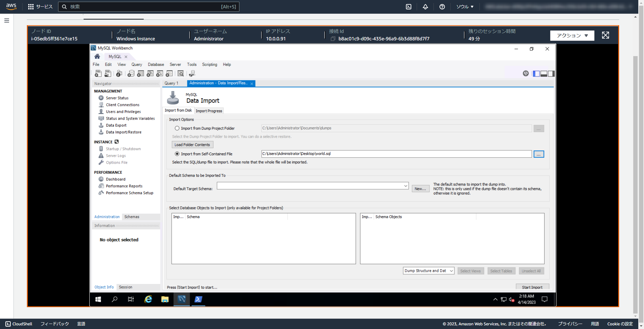The image size is (644, 329).
Task: Open the Database menu
Action: click(x=156, y=64)
